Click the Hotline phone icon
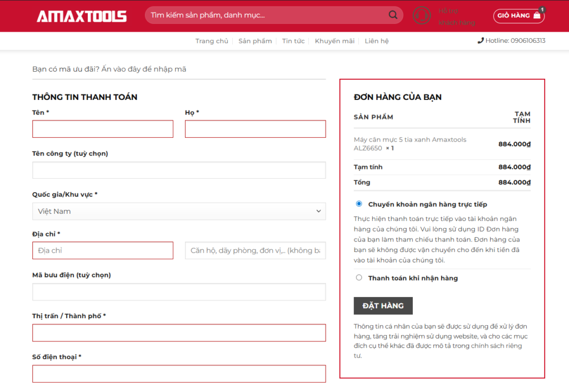Viewport: 569px width, 392px height. click(x=481, y=41)
